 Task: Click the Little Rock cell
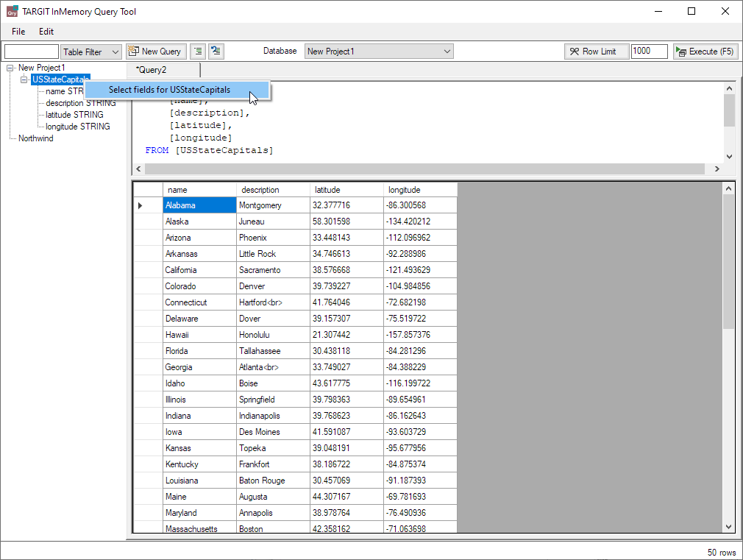273,254
